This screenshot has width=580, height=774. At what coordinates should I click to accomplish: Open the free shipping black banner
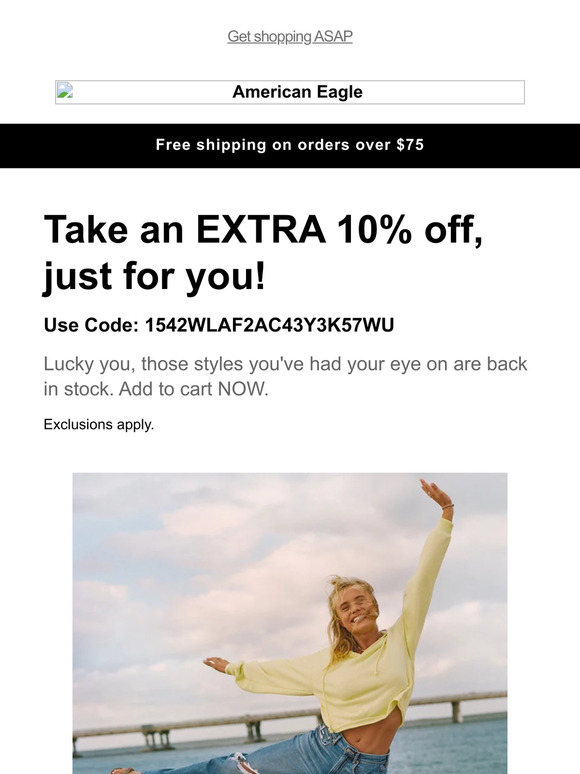pos(290,146)
